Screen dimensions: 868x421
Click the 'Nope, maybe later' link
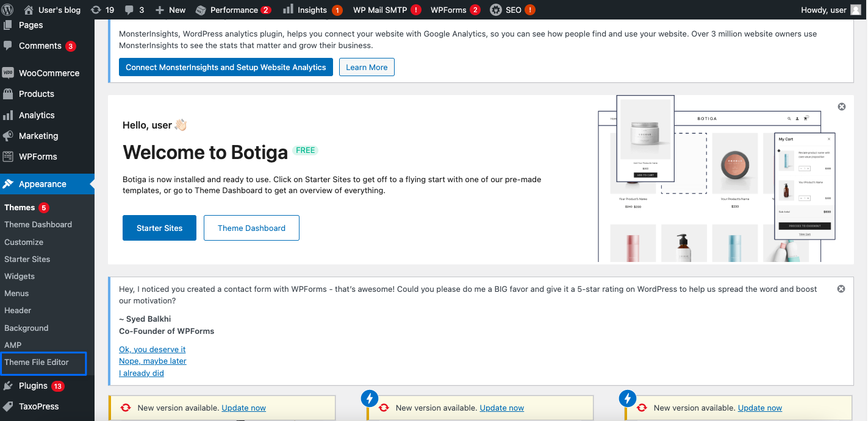tap(152, 361)
